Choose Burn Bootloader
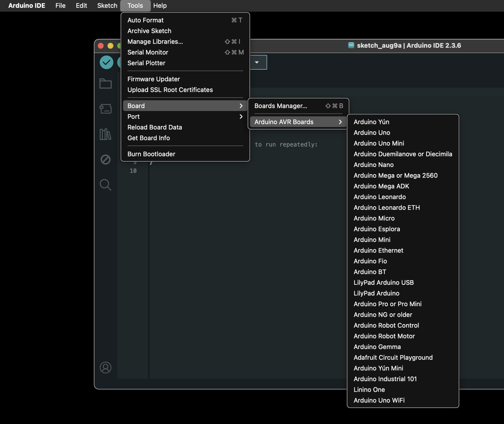 coord(185,154)
